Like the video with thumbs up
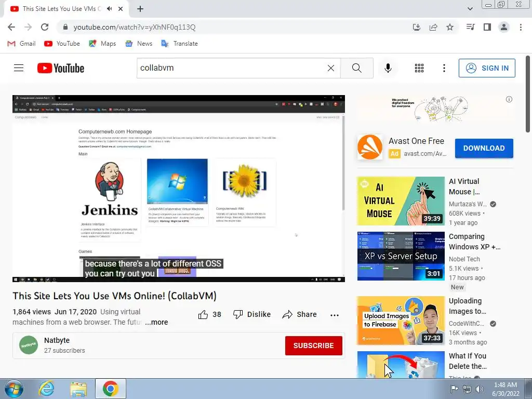Viewport: 532px width, 399px height. pyautogui.click(x=209, y=314)
